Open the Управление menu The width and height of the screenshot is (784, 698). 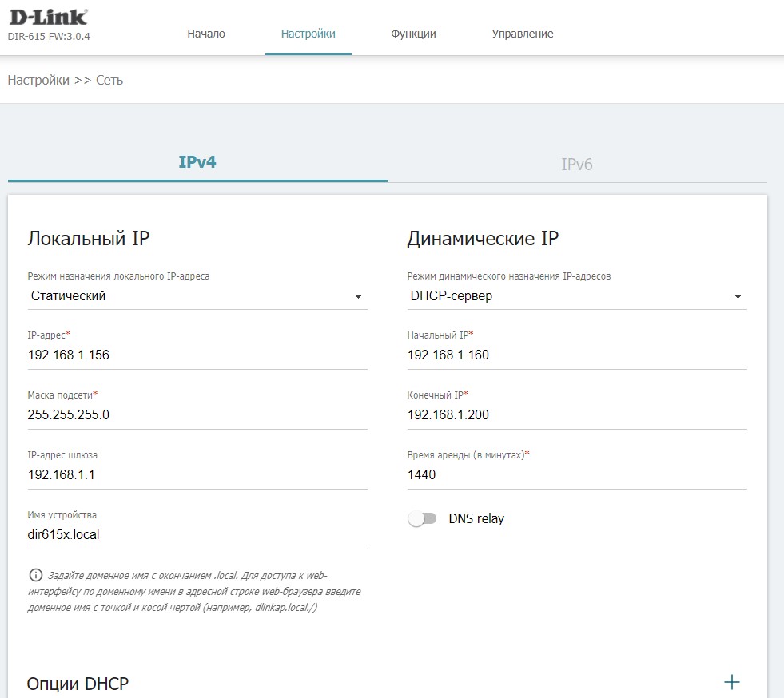point(522,34)
